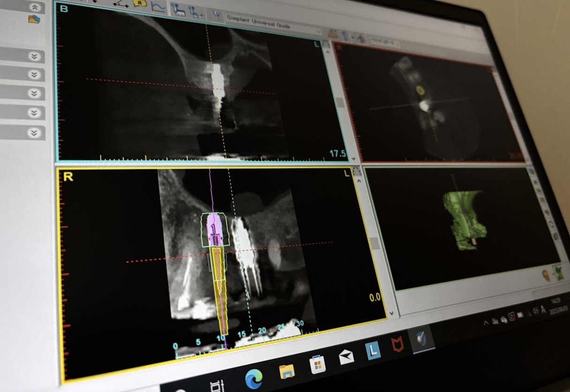Expand the second left sidebar section
This screenshot has height=392, width=570.
tap(34, 56)
